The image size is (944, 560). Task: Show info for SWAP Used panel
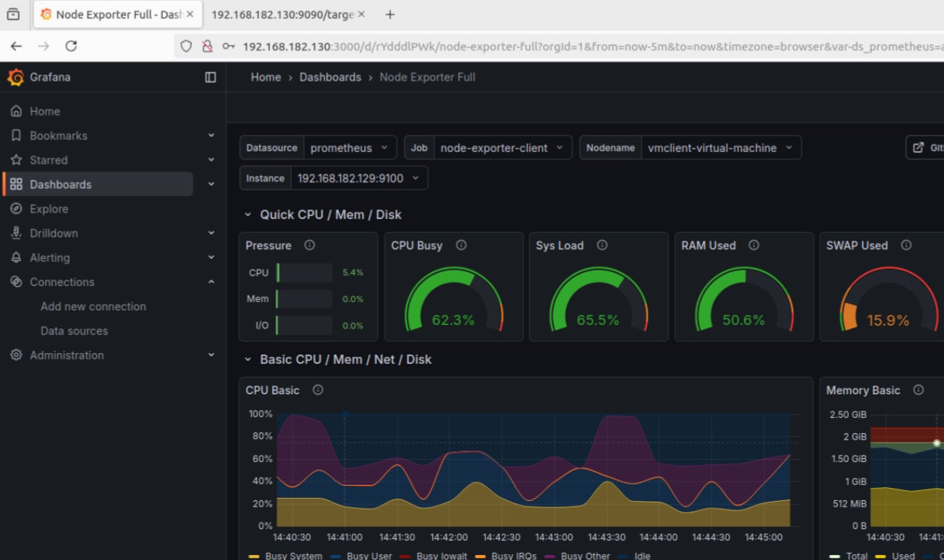906,245
